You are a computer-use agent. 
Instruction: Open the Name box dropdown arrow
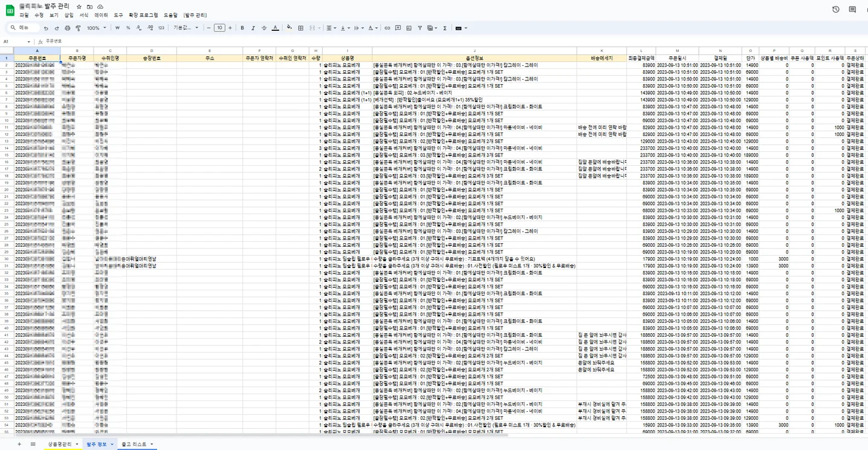coord(28,42)
